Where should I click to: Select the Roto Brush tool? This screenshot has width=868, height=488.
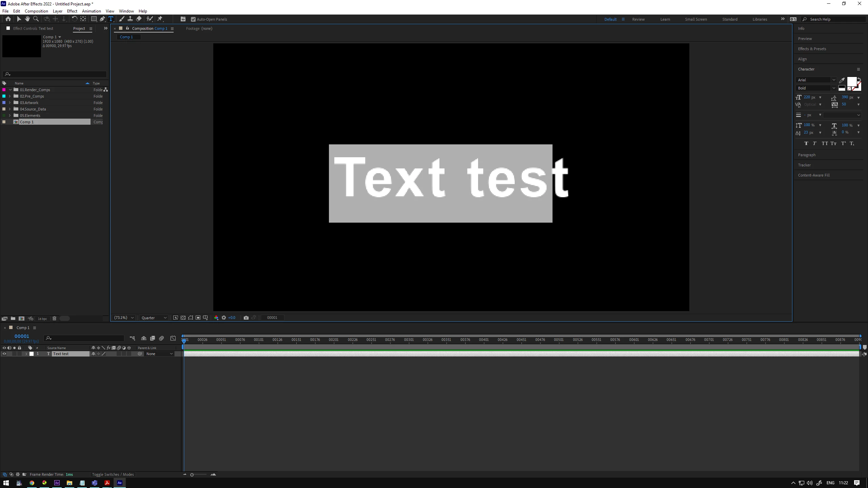point(150,19)
